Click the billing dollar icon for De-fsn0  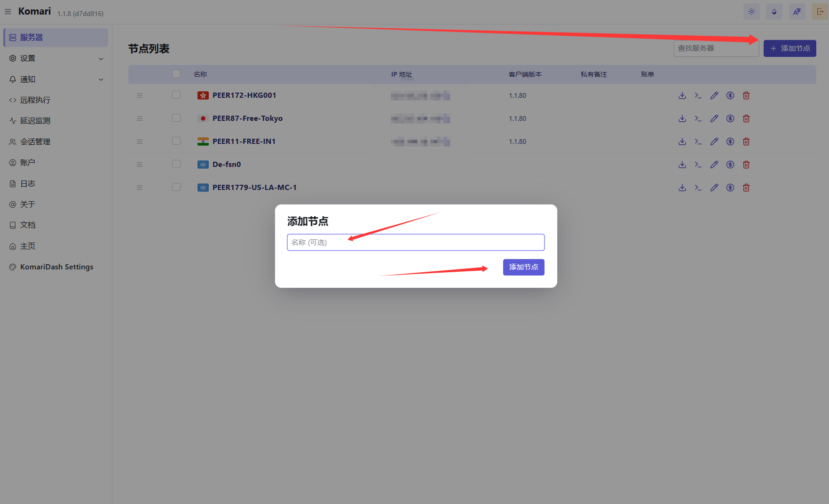730,165
